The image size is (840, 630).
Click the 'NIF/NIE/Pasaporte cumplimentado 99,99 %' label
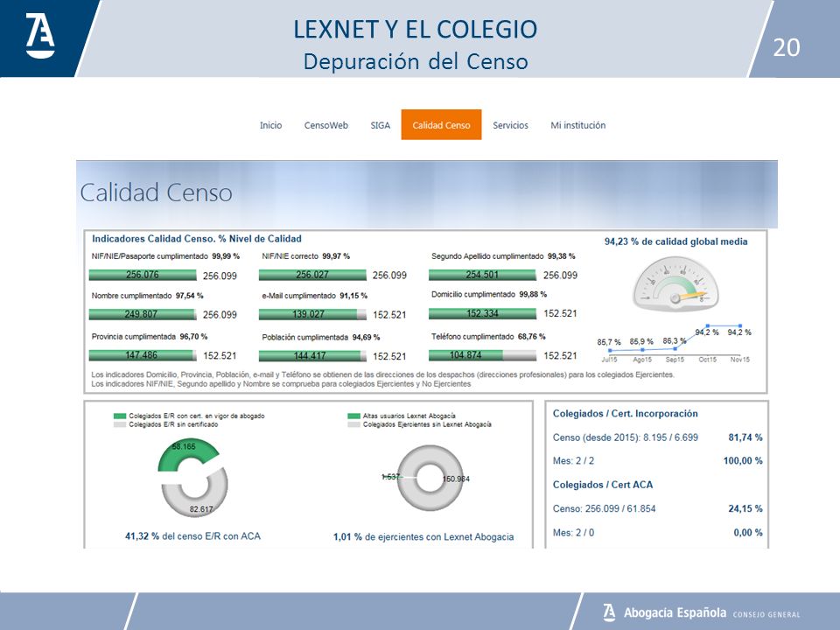tap(165, 256)
